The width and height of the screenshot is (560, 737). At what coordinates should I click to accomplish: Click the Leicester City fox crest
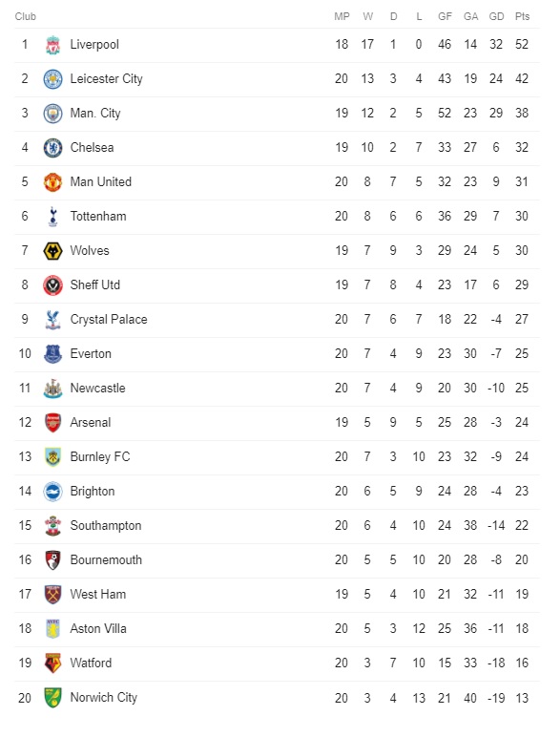(52, 79)
